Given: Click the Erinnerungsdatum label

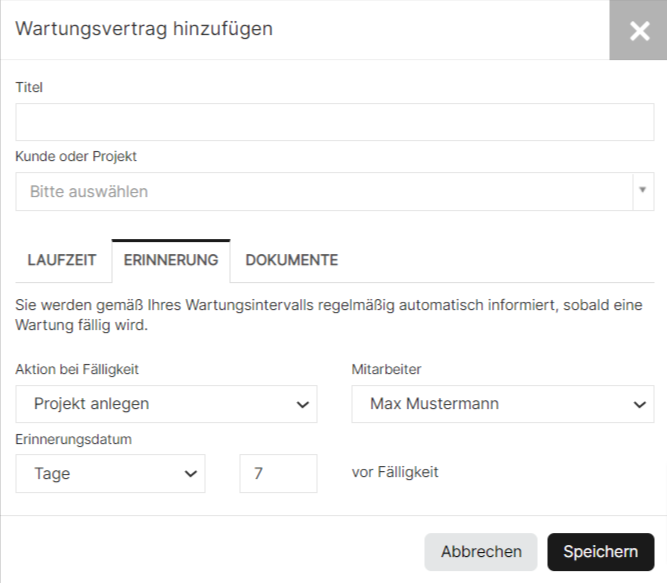Looking at the screenshot, I should 74,439.
